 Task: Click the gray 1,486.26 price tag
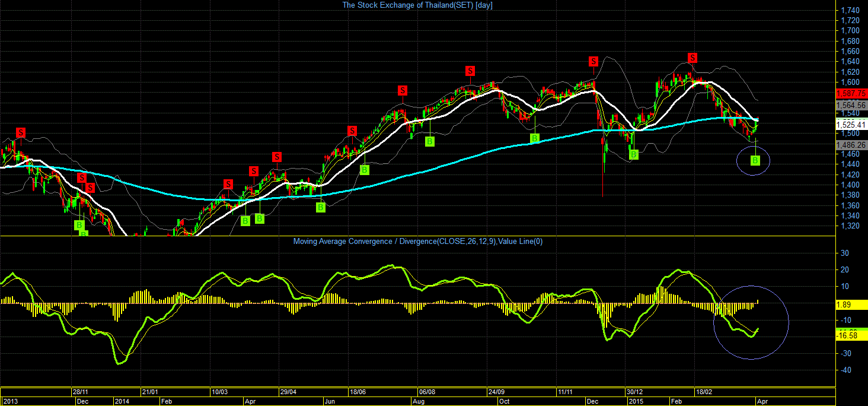(x=851, y=145)
